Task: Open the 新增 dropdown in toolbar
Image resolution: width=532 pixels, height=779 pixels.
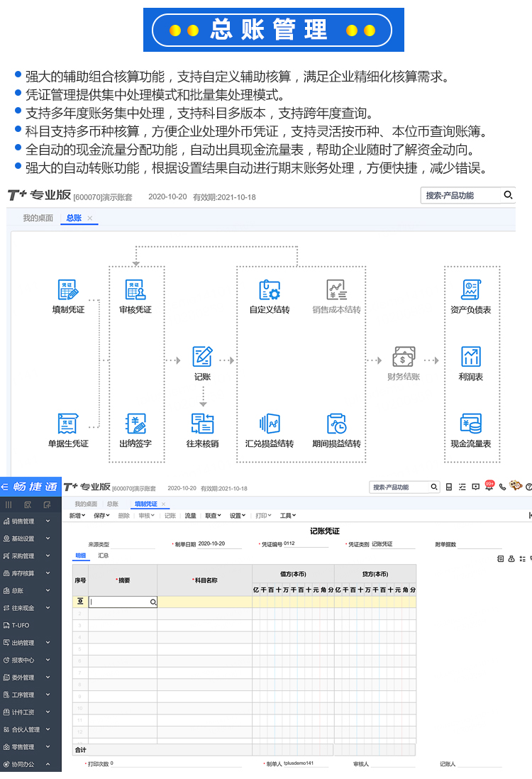Action: [x=77, y=516]
